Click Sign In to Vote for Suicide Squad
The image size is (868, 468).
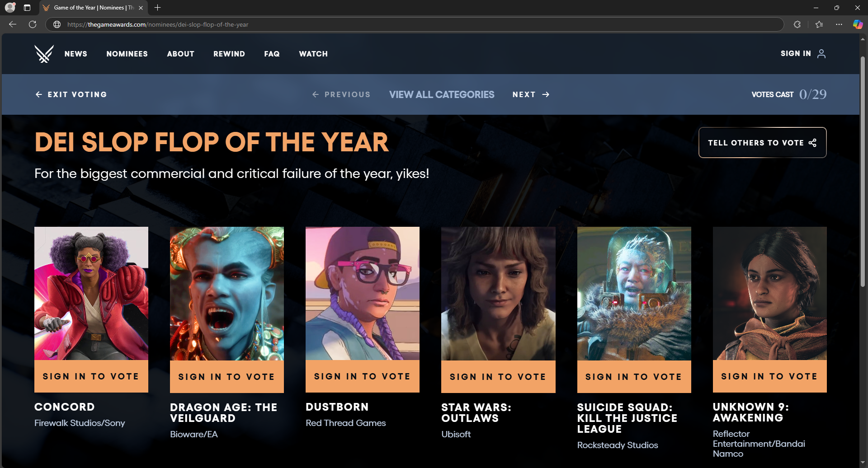pyautogui.click(x=634, y=376)
